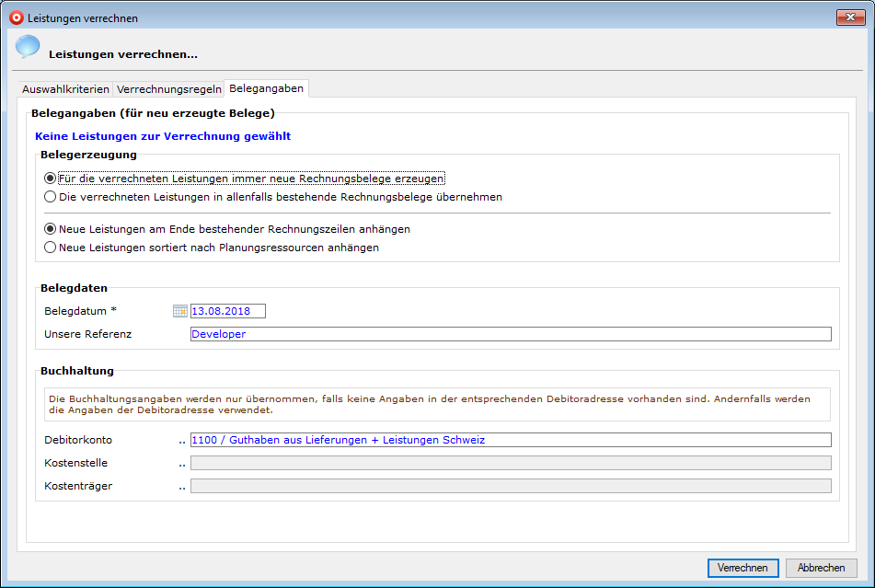
Task: Click the Debitorkonto input field
Action: pos(510,440)
